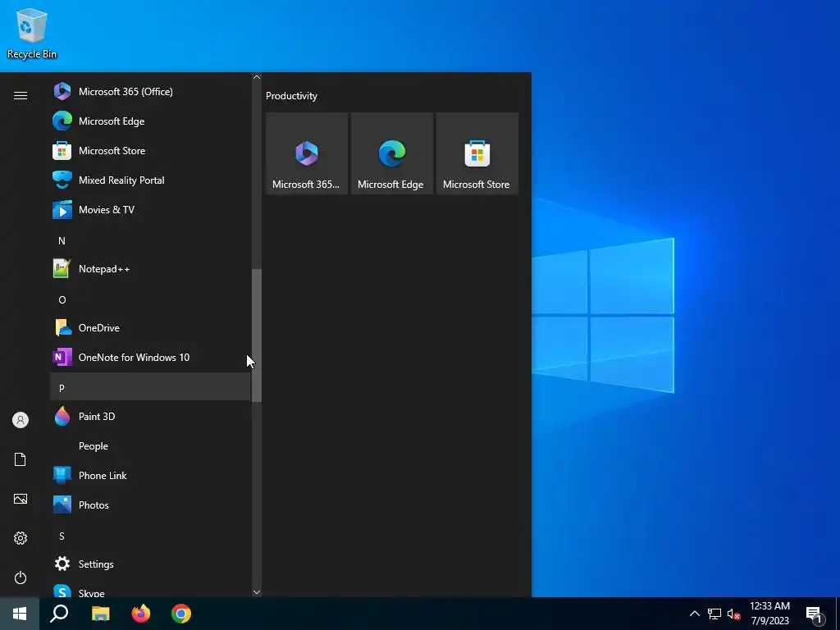Open Notepad++ from the app list
This screenshot has width=840, height=630.
[x=151, y=268]
